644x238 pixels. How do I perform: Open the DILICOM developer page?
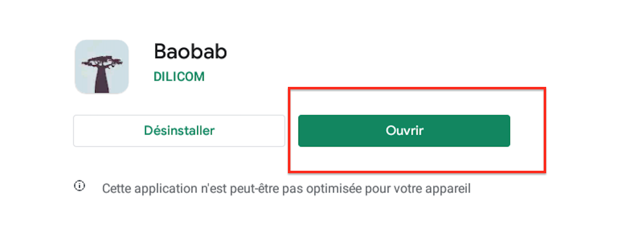(x=179, y=77)
